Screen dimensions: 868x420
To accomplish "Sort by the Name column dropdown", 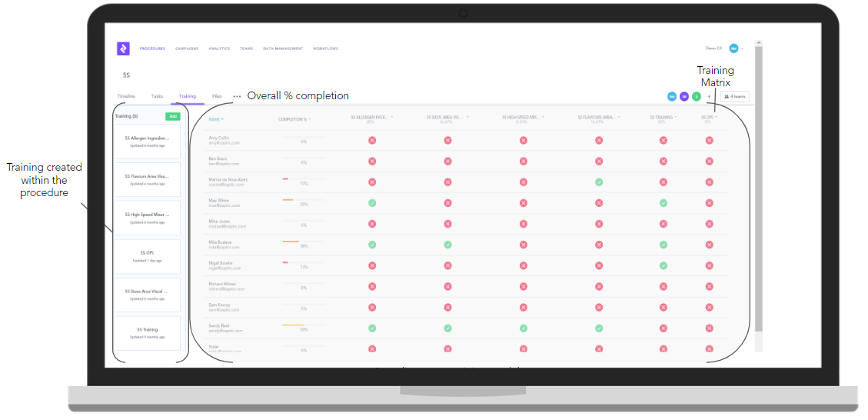I will 216,119.
